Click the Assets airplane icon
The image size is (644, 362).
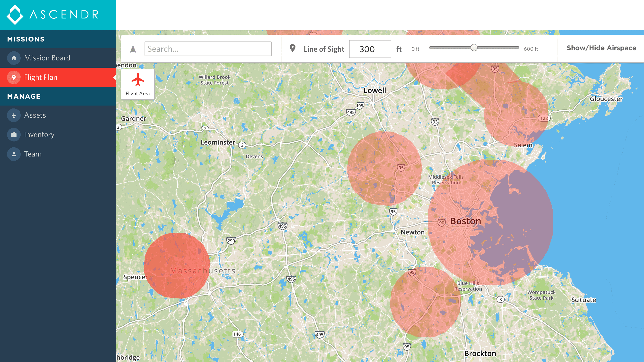pyautogui.click(x=14, y=115)
